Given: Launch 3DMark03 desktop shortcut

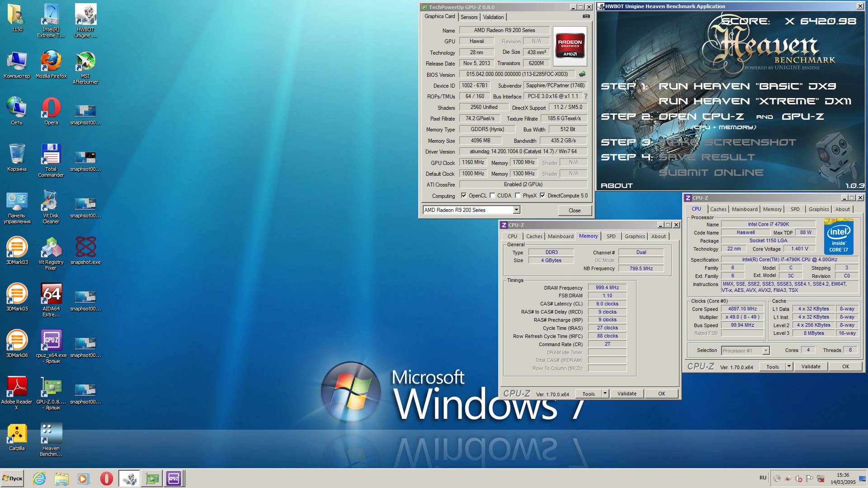Looking at the screenshot, I should coord(17,251).
